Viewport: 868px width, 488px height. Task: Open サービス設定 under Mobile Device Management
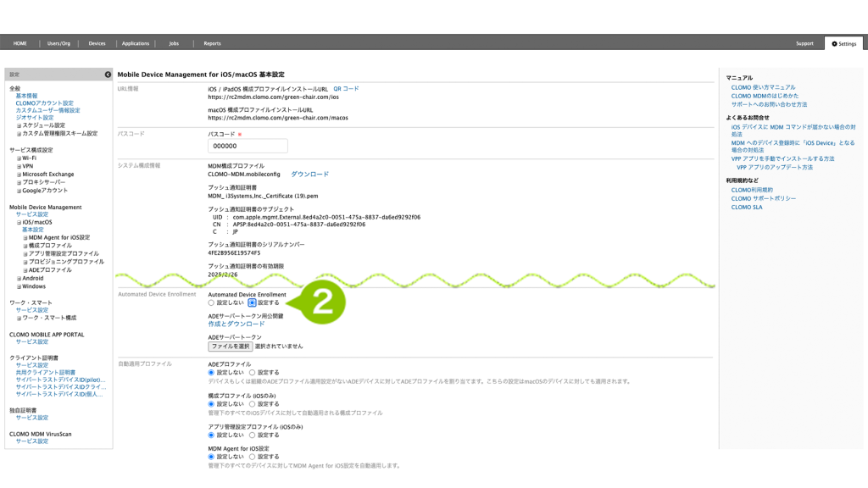click(31, 214)
